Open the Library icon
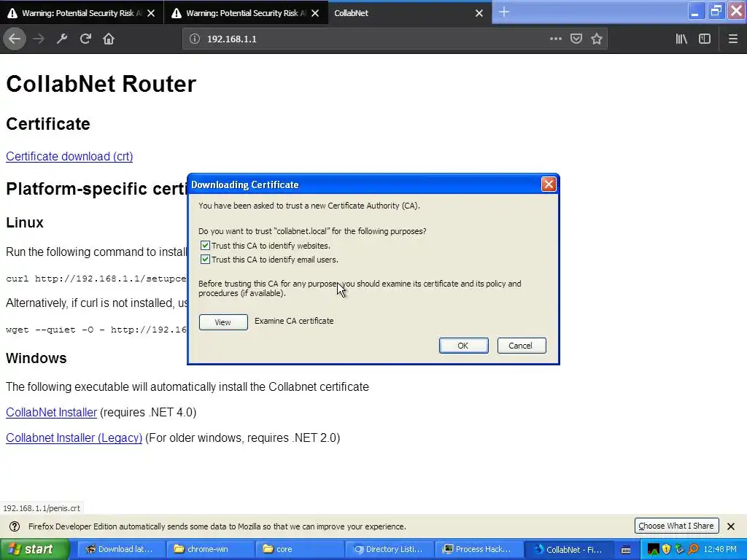The width and height of the screenshot is (747, 560). [x=681, y=39]
